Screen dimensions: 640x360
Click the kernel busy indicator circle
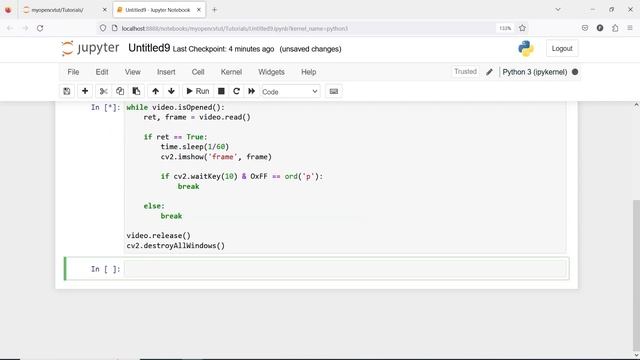pyautogui.click(x=575, y=72)
